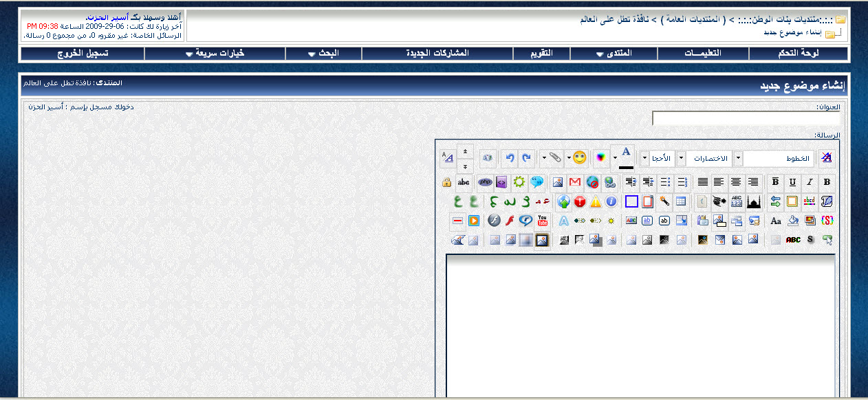Click the تسجيل الخروج logout link
This screenshot has height=400, width=868.
tap(83, 54)
